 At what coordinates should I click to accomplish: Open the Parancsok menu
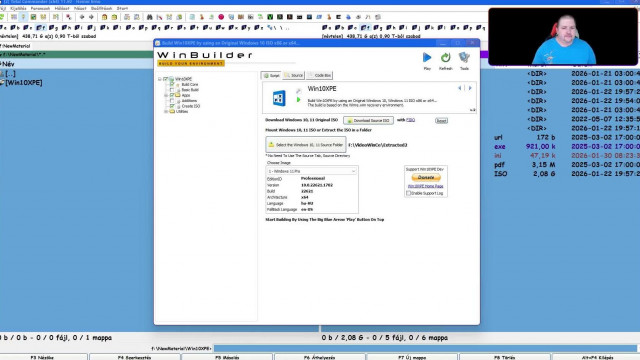click(40, 8)
